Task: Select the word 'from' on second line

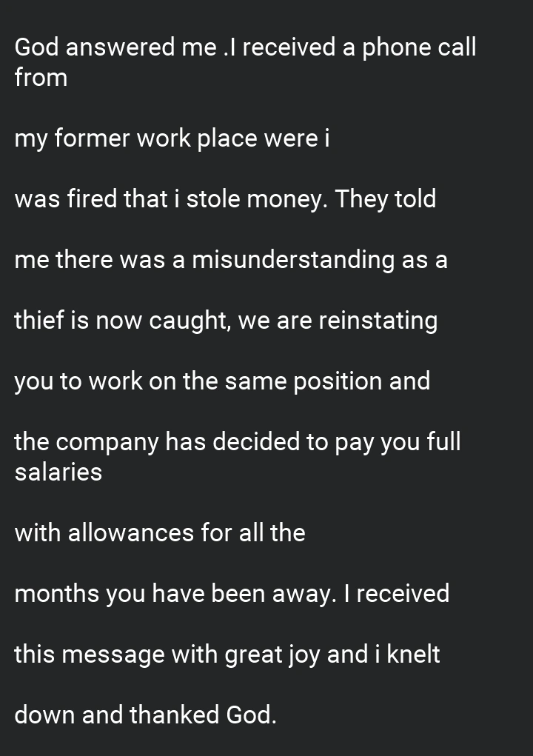Action: (41, 78)
